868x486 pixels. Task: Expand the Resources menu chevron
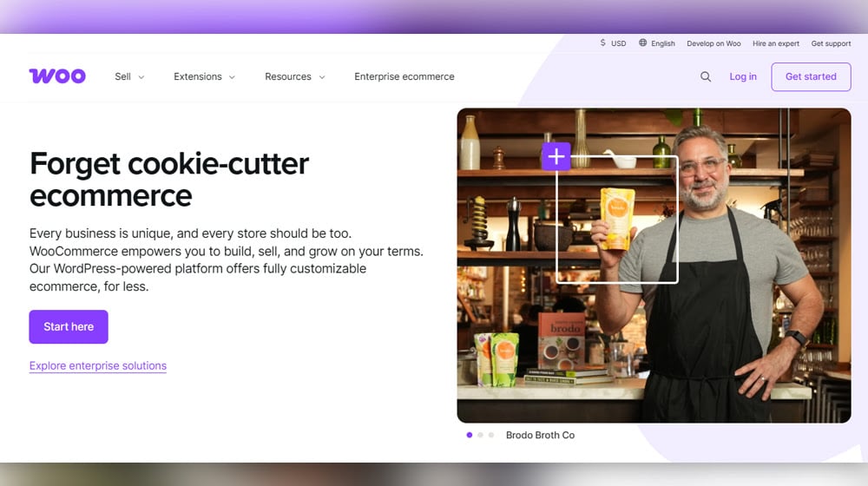[322, 77]
